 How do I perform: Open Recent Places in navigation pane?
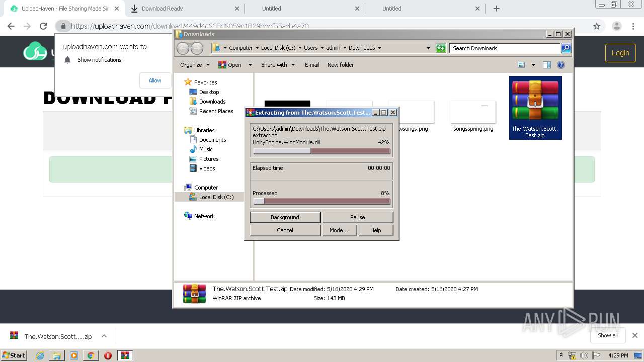point(216,111)
